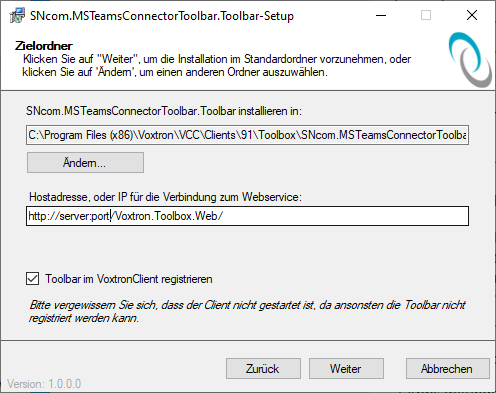
Task: Go back with the 'Zurück' button
Action: click(263, 369)
